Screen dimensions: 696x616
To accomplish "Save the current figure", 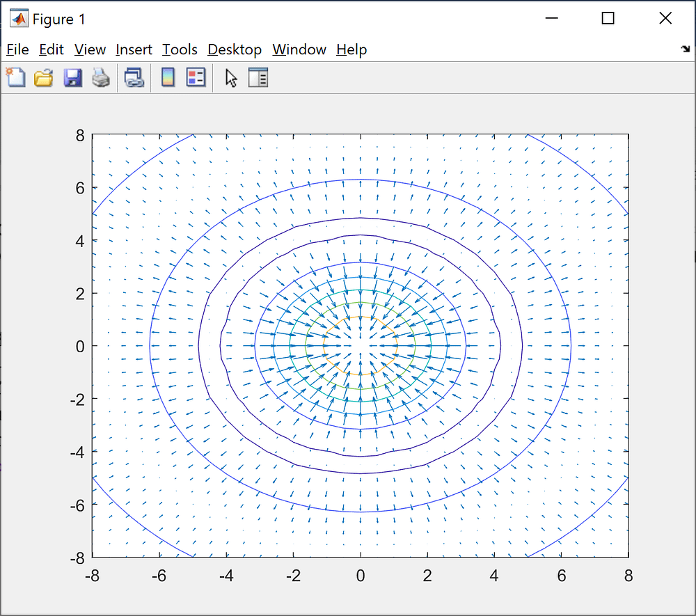I will click(72, 77).
